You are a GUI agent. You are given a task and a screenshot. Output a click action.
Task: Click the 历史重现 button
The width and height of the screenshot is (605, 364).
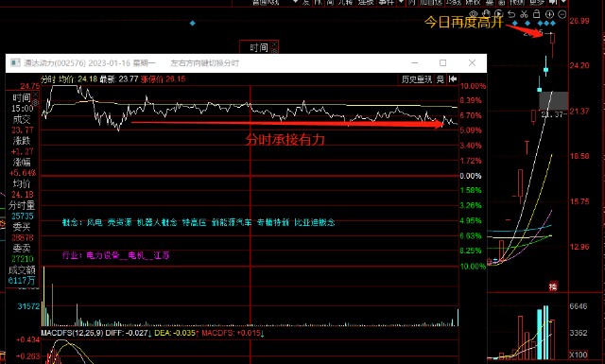coord(416,79)
